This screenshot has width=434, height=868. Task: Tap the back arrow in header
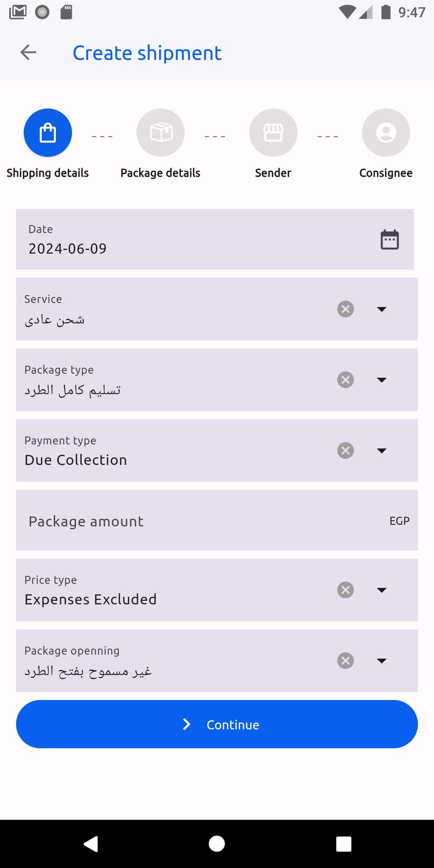click(28, 52)
